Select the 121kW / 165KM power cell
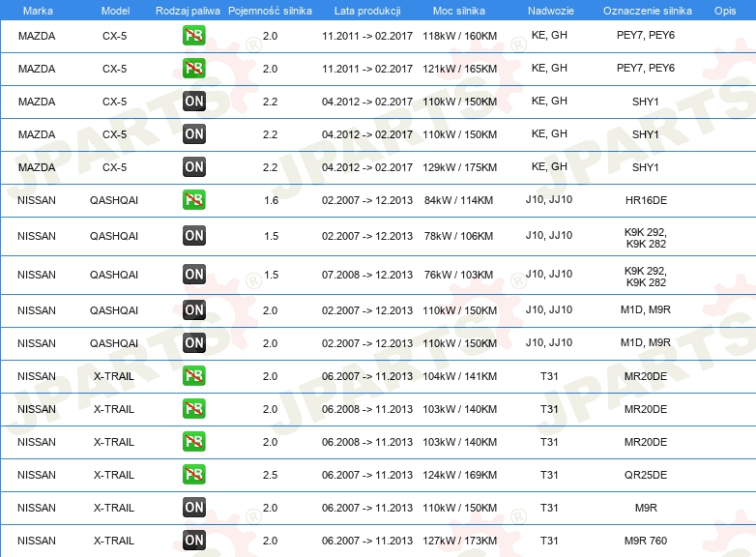The width and height of the screenshot is (756, 557). click(x=459, y=69)
